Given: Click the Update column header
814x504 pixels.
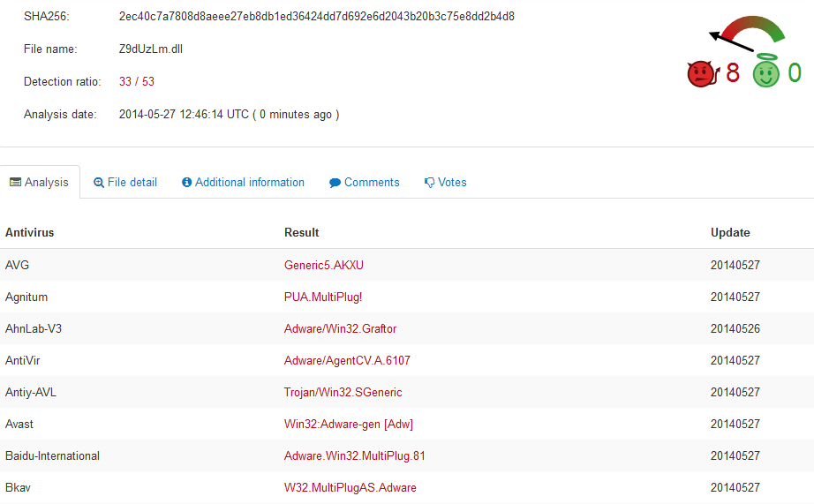Looking at the screenshot, I should (x=730, y=232).
